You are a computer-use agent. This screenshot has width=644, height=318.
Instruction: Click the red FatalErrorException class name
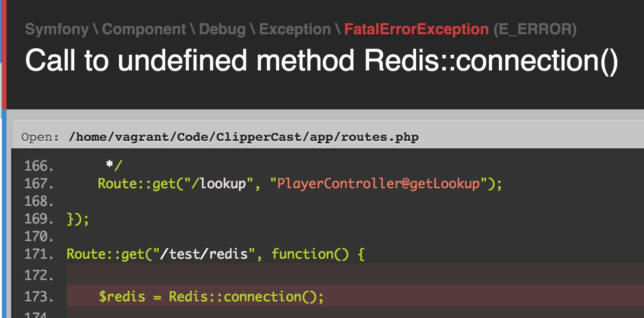click(x=416, y=30)
